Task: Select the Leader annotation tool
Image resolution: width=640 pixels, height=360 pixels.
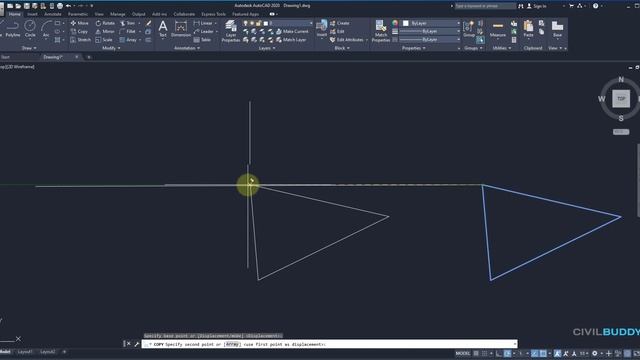Action: point(204,31)
